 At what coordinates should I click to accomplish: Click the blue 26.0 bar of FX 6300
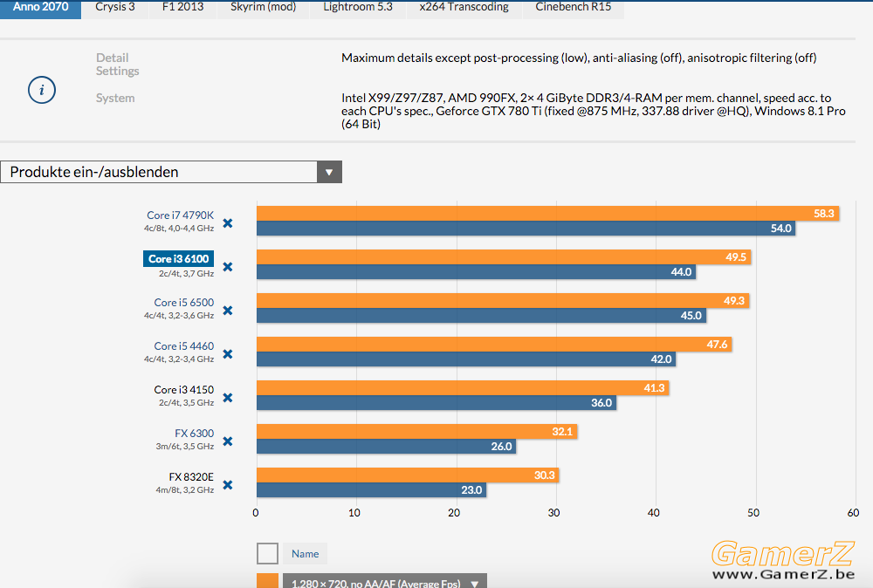coord(387,446)
